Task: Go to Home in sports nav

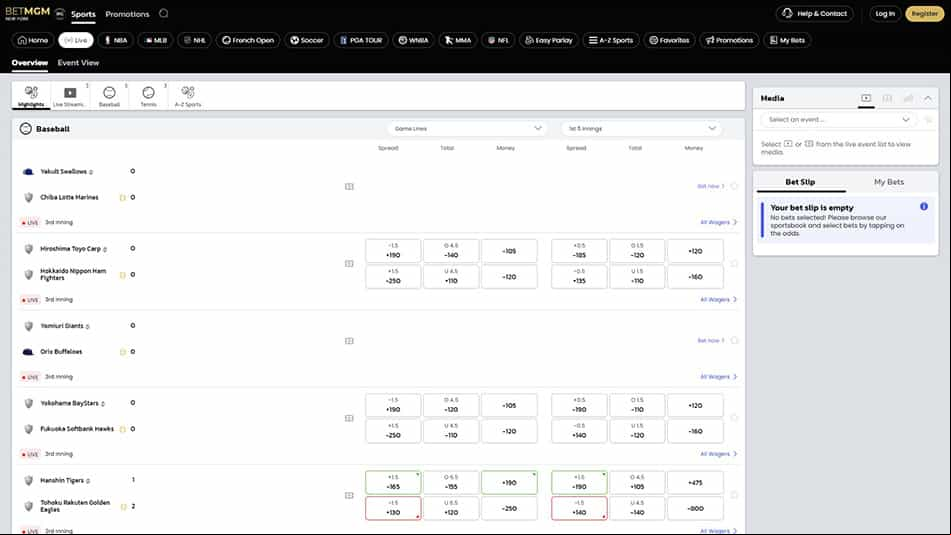Action: 33,40
